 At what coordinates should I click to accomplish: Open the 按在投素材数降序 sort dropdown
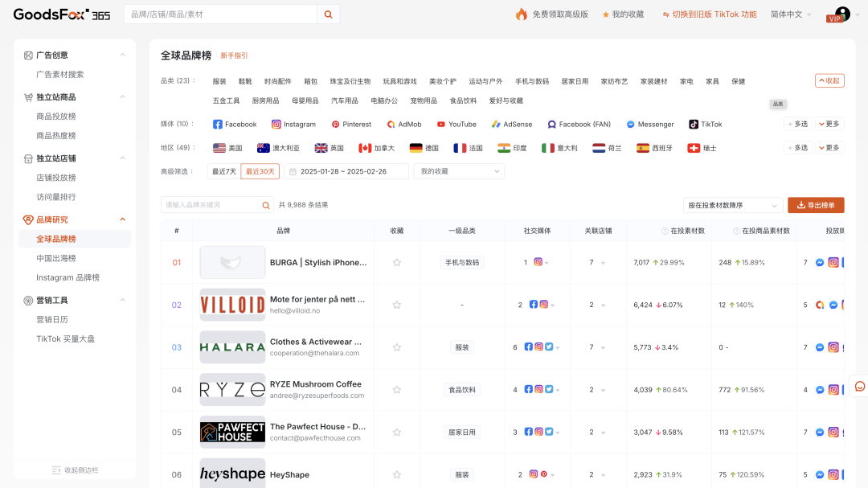point(731,205)
